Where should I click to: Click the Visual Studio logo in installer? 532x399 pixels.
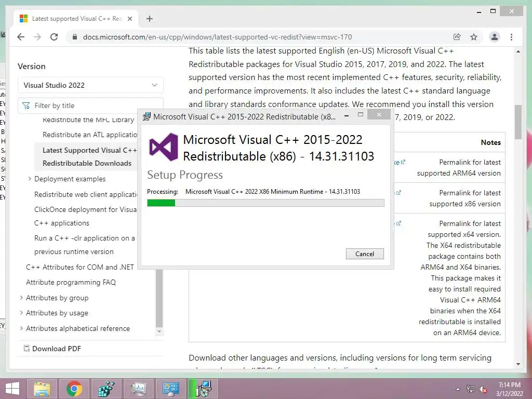tap(164, 147)
